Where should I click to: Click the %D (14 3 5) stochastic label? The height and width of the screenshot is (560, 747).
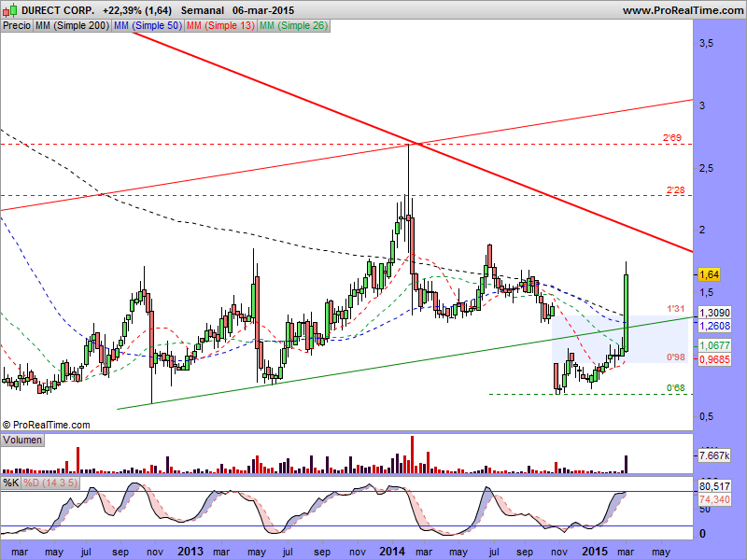coord(50,483)
